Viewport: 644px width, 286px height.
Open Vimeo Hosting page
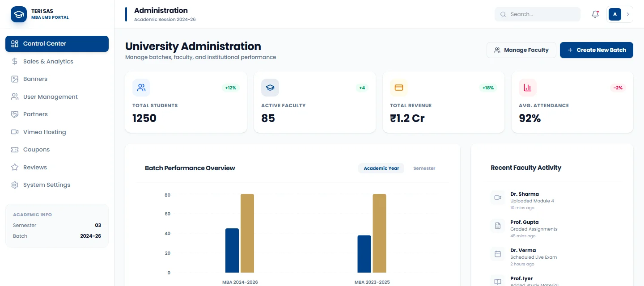click(57, 132)
